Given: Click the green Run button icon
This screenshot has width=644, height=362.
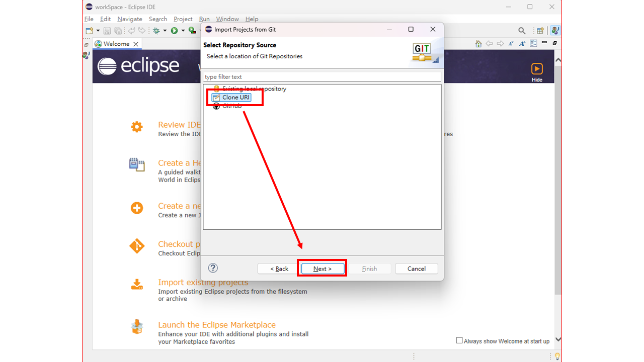Looking at the screenshot, I should (x=174, y=31).
